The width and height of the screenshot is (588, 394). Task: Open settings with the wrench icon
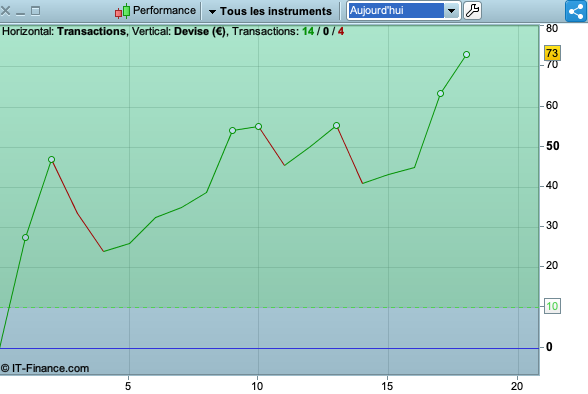(x=472, y=10)
